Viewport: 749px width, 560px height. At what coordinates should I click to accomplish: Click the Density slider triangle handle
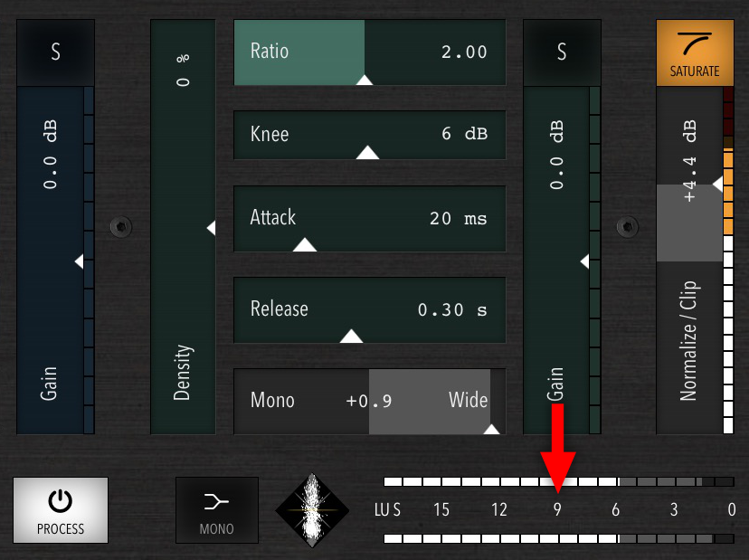click(211, 228)
